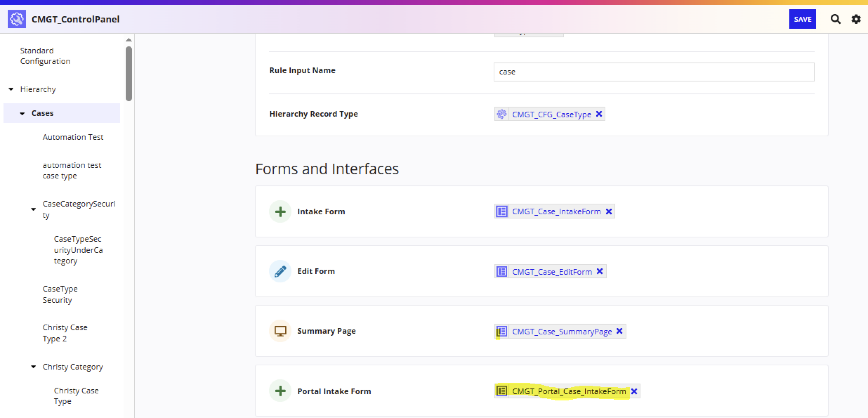
Task: Click the interface icon on CMGT_Case_IntakeForm
Action: (501, 211)
